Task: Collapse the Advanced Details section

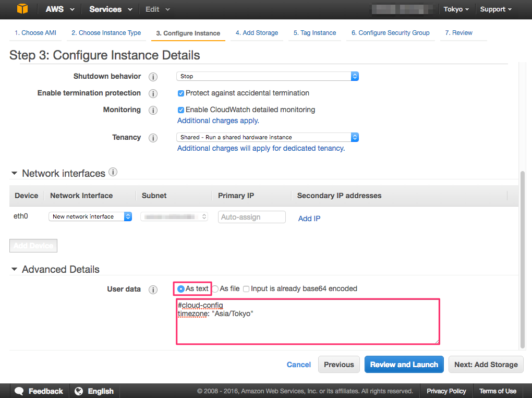Action: click(x=14, y=269)
